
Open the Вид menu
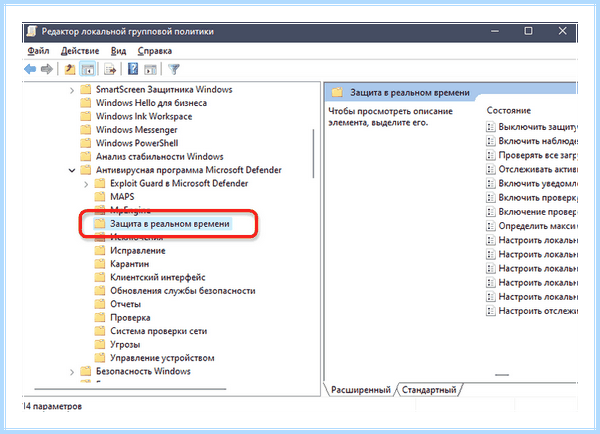click(x=118, y=51)
